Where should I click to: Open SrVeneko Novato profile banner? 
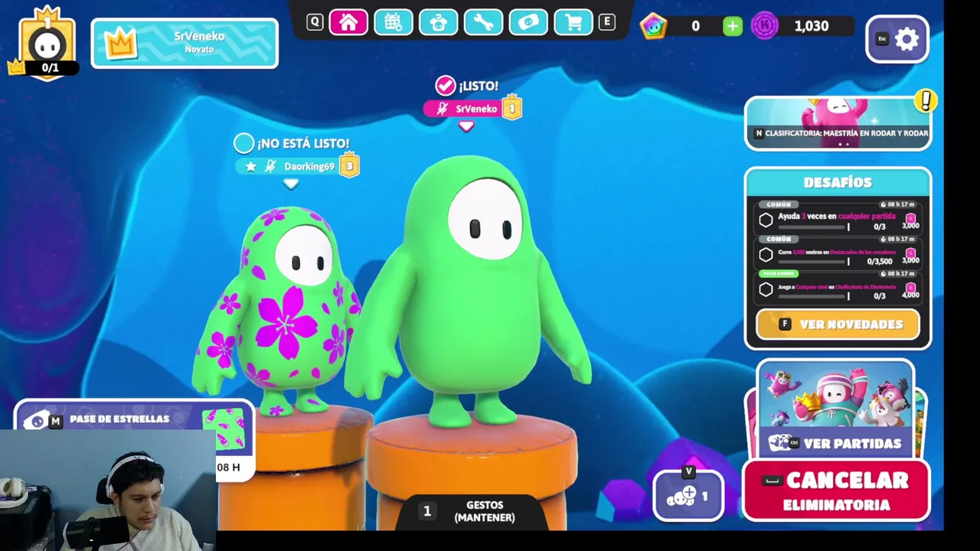(x=185, y=43)
